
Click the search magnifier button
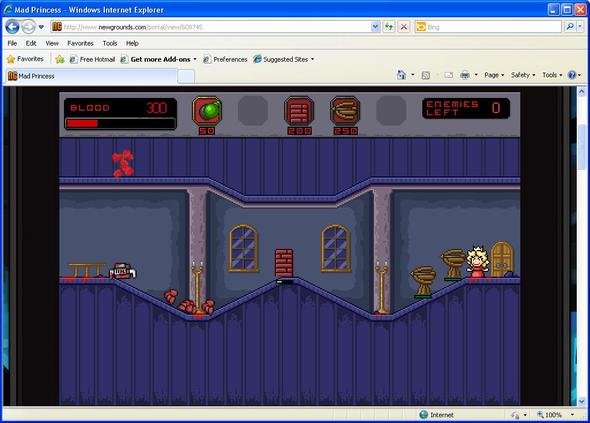pos(570,27)
